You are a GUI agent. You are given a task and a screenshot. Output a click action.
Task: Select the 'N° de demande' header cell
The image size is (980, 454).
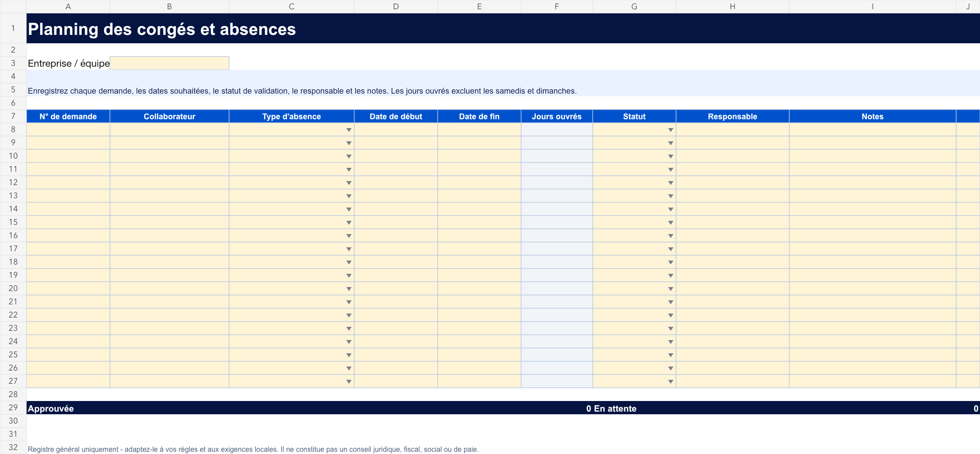pyautogui.click(x=68, y=117)
